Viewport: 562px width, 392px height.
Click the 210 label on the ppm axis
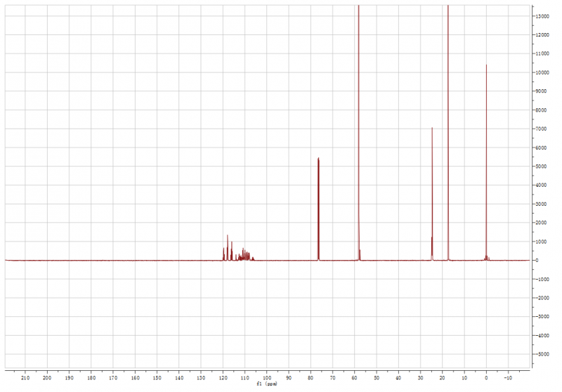pos(25,378)
